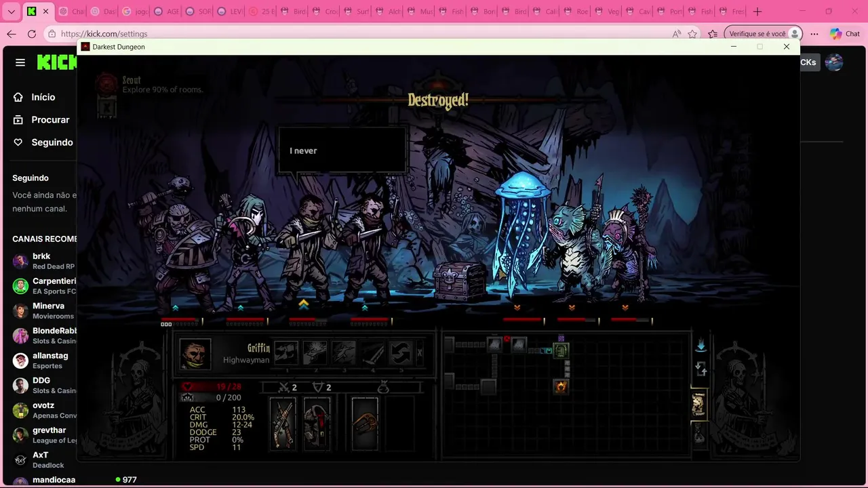Open Procurar in Kick sidebar

click(44, 119)
